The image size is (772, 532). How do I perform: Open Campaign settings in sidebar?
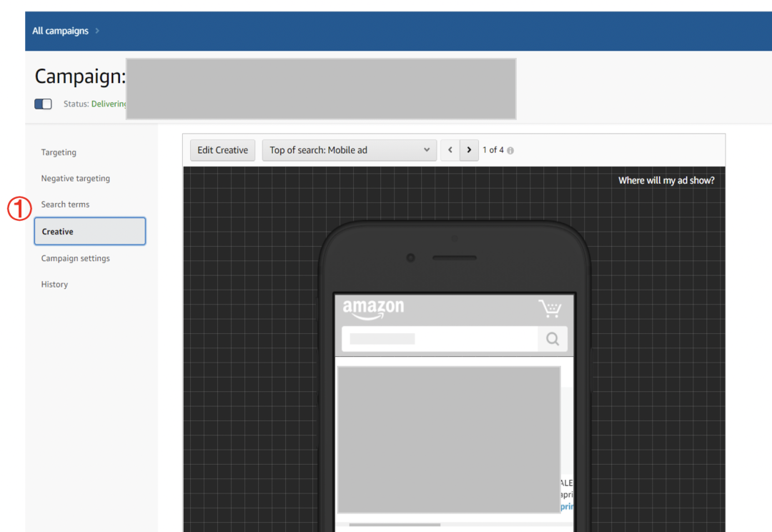(x=75, y=258)
